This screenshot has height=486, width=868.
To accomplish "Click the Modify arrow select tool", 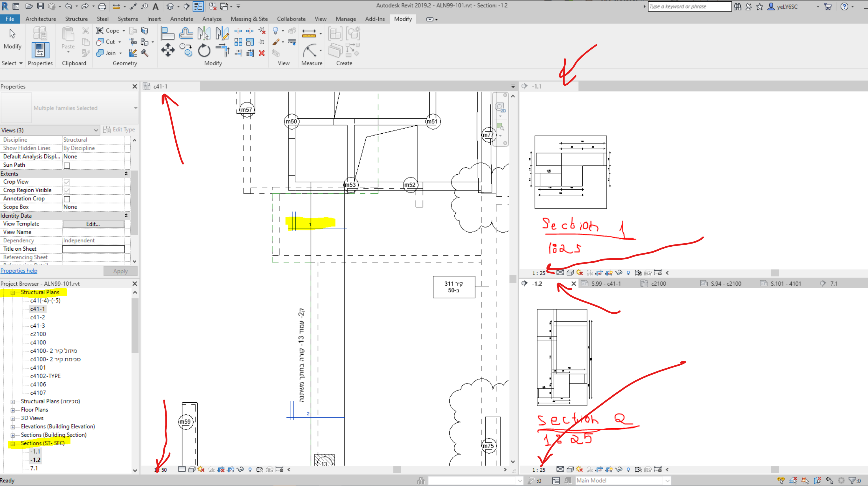I will pyautogui.click(x=12, y=34).
